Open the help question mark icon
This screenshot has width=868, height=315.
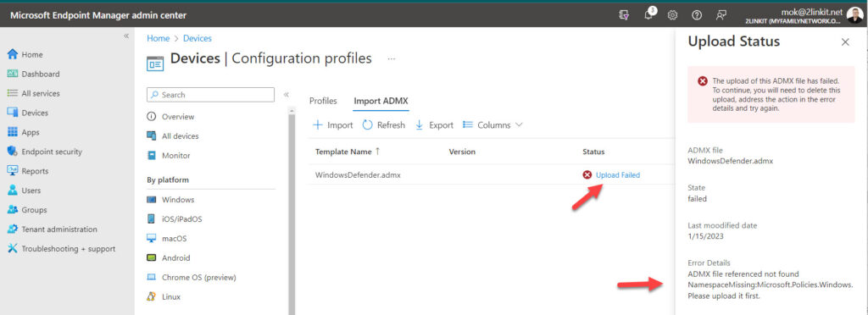[x=697, y=15]
